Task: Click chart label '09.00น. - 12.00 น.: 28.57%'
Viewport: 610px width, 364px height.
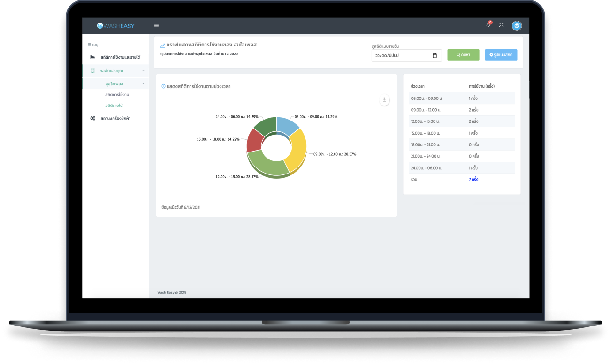Action: coord(335,154)
